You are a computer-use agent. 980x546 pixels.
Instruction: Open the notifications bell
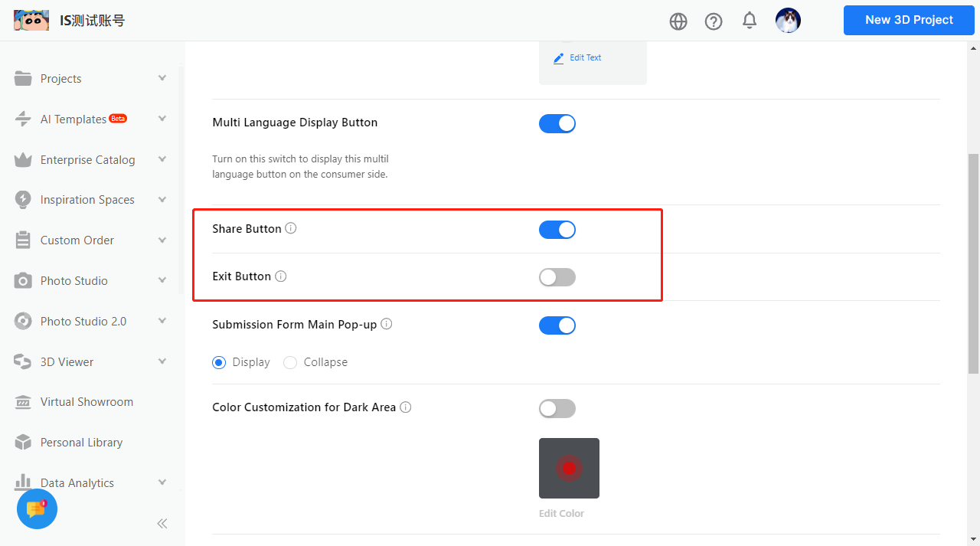point(750,21)
